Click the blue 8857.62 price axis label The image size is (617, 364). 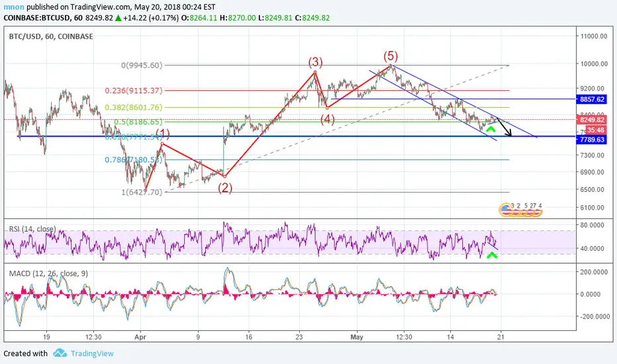(x=592, y=99)
